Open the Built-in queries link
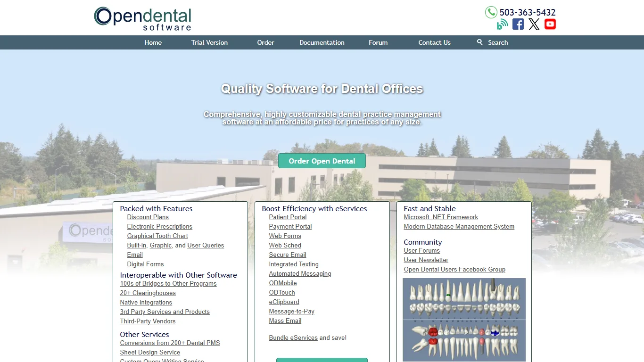644x362 pixels. [137, 246]
